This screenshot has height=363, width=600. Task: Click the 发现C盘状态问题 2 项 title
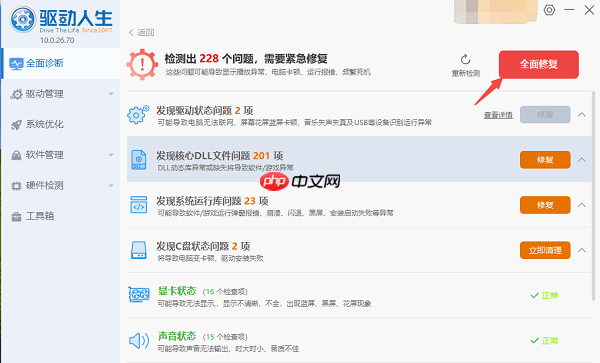[x=203, y=246]
